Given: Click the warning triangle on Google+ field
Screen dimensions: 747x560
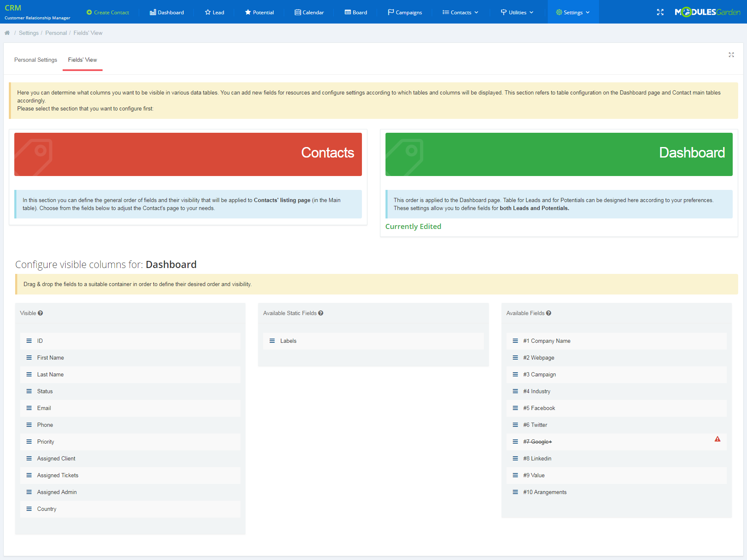Looking at the screenshot, I should tap(718, 439).
